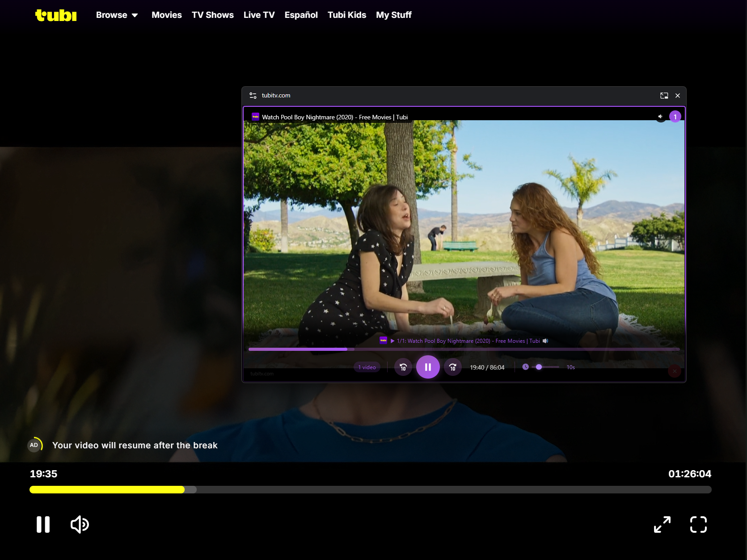Adjust the skip interval slider
Screen dimensions: 747x560
539,367
